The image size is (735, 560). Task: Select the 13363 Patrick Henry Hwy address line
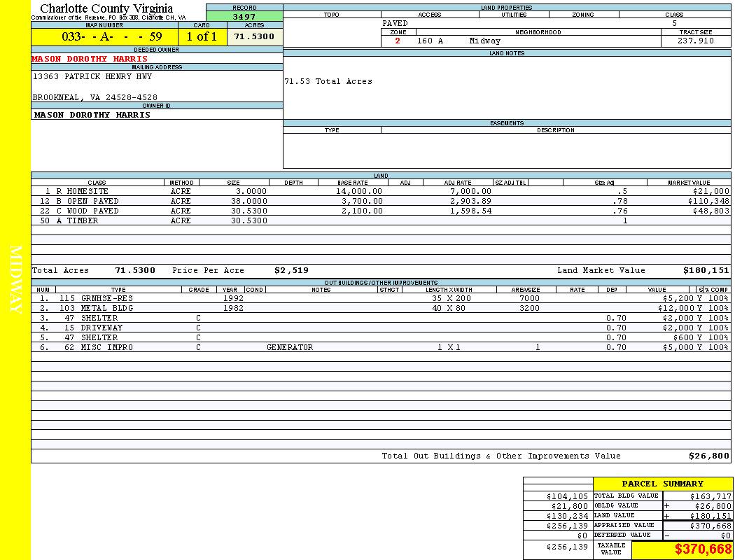point(92,76)
